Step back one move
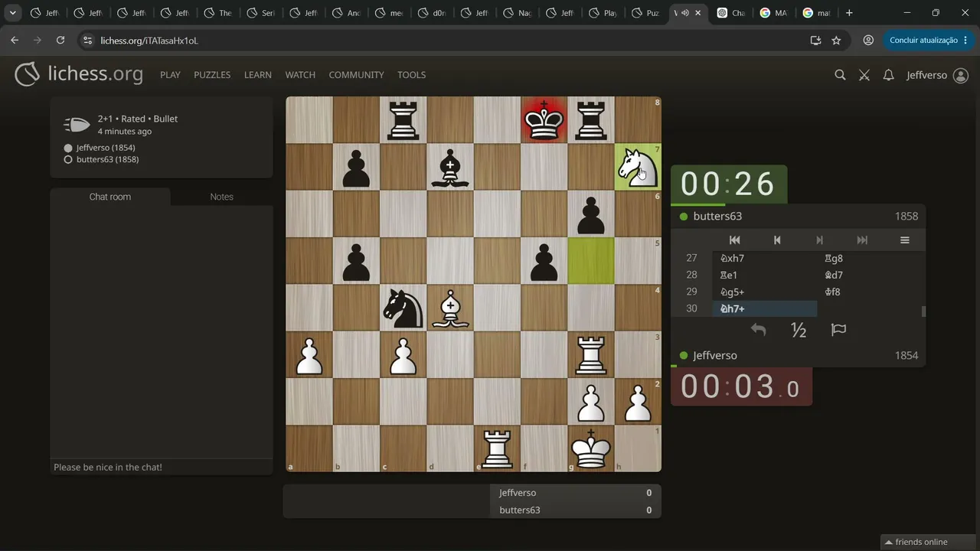Image resolution: width=980 pixels, height=551 pixels. tap(777, 240)
